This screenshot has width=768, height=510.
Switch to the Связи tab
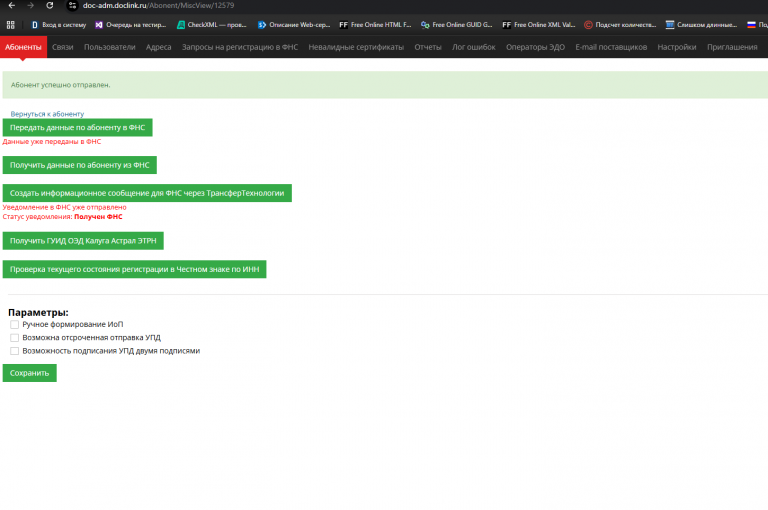[x=63, y=47]
